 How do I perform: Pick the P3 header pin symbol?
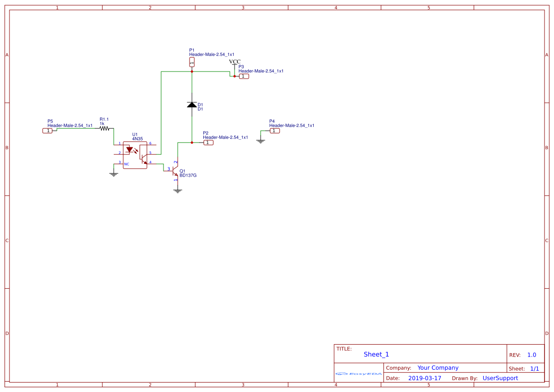[x=244, y=76]
